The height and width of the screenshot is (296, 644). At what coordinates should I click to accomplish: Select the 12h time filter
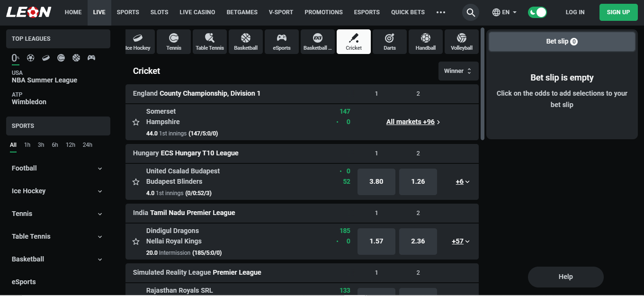71,145
